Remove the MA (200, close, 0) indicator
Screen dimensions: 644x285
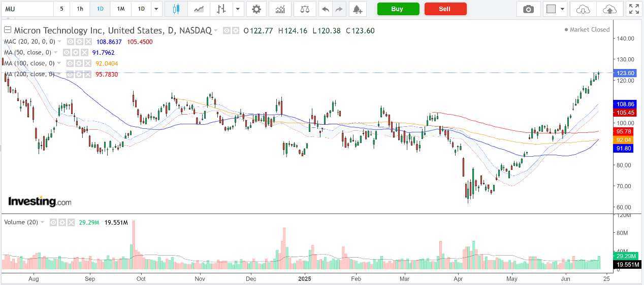pyautogui.click(x=87, y=74)
